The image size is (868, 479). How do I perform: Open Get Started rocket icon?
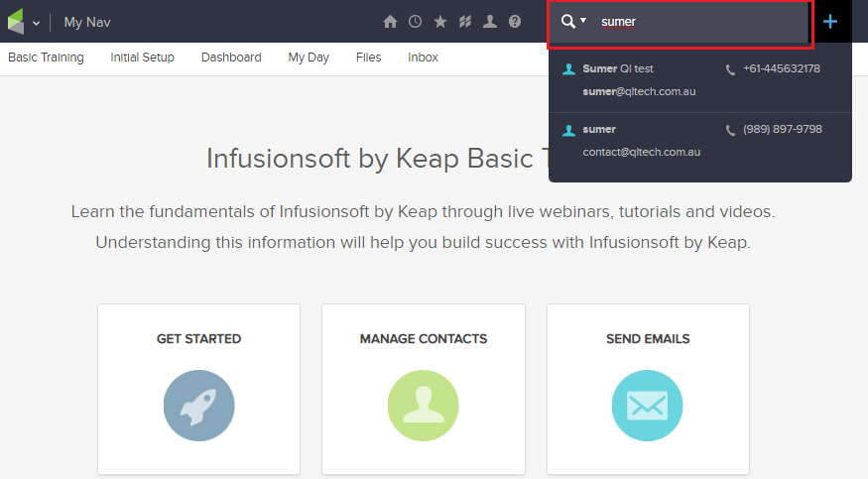pyautogui.click(x=198, y=406)
